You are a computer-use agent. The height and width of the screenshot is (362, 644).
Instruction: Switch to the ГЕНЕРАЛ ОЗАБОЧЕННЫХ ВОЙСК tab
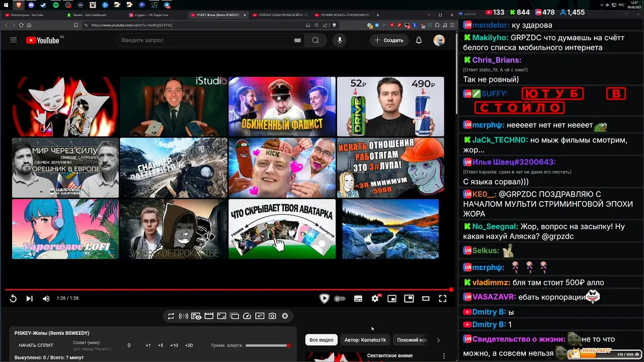[279, 15]
